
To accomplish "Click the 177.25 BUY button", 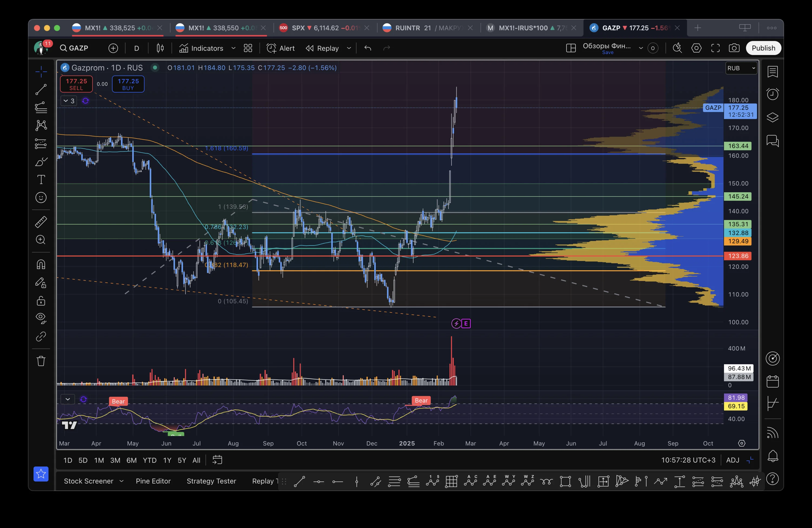I will 128,84.
